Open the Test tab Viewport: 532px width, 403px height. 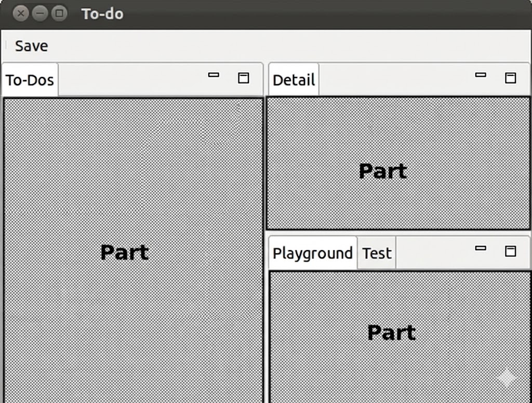click(x=377, y=253)
